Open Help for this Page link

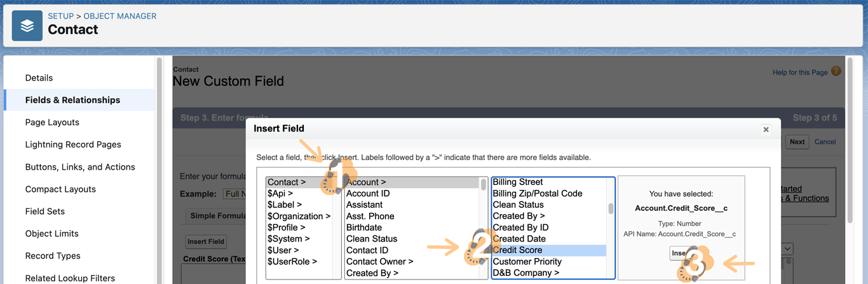click(799, 72)
